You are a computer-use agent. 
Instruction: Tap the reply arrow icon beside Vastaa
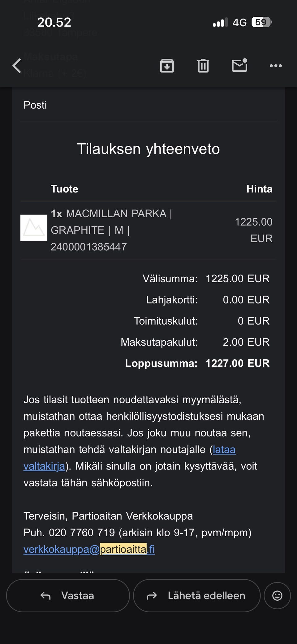click(x=45, y=595)
